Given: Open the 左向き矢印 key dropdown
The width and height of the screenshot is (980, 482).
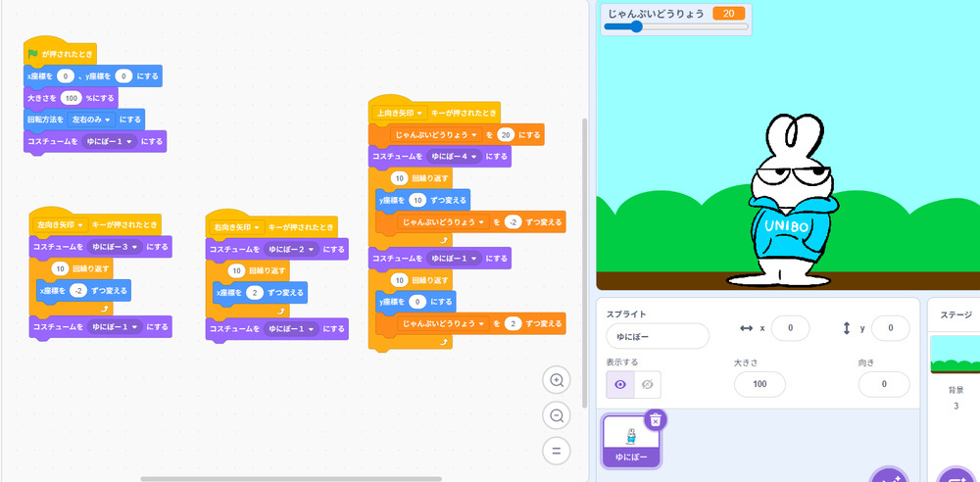Looking at the screenshot, I should [x=62, y=224].
